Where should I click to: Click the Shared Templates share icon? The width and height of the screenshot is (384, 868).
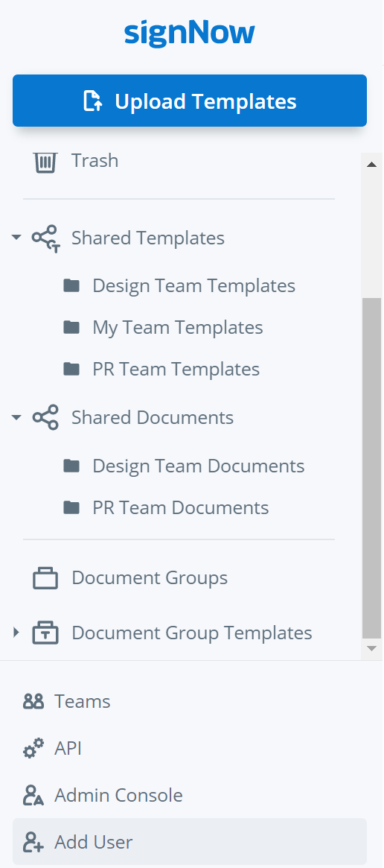(x=45, y=238)
